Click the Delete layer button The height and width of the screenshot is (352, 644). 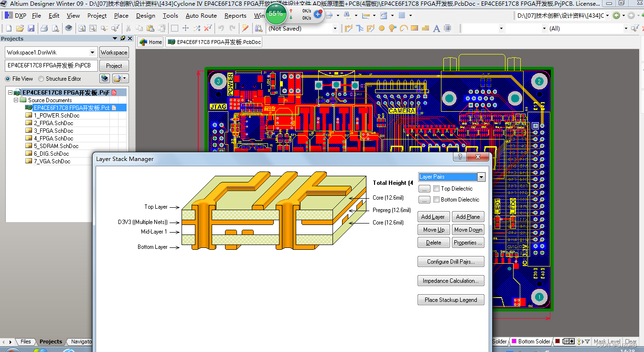(433, 243)
